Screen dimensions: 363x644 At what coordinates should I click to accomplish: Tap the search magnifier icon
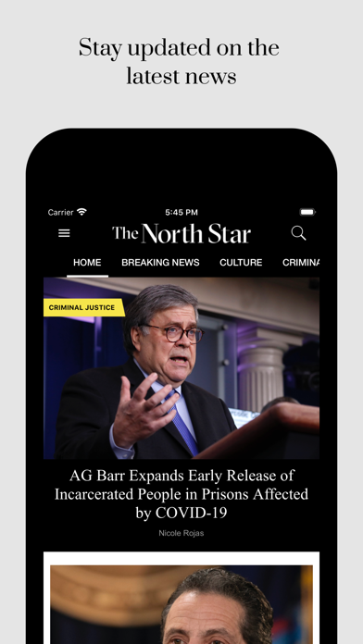[x=298, y=233]
